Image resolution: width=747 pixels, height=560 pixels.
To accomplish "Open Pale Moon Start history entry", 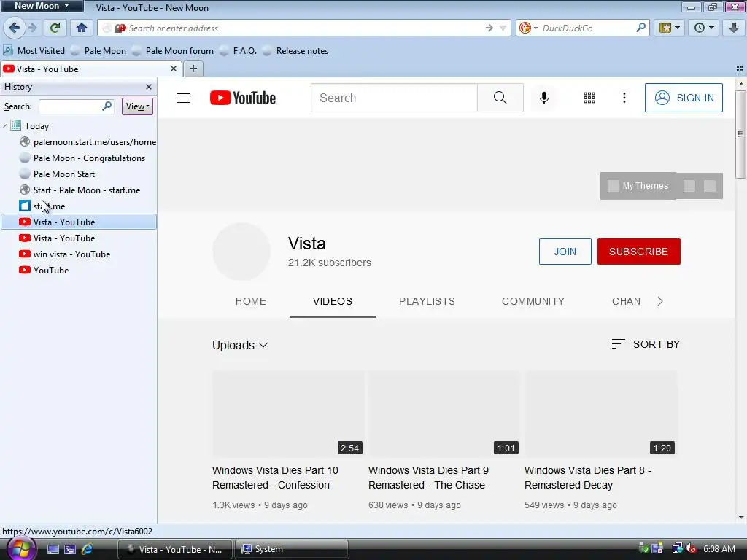I will tap(57, 174).
